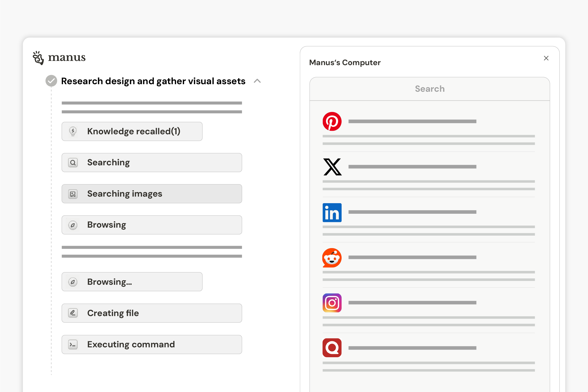This screenshot has width=588, height=392.
Task: Click the Search field in Manus's Computer
Action: point(430,89)
